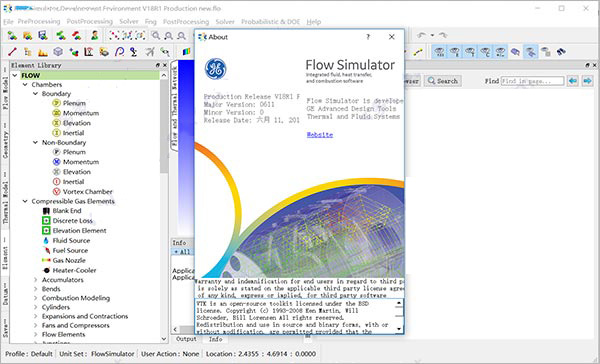The height and width of the screenshot is (364, 600).
Task: Toggle the eye visibility button labeled C
Action: 485,51
